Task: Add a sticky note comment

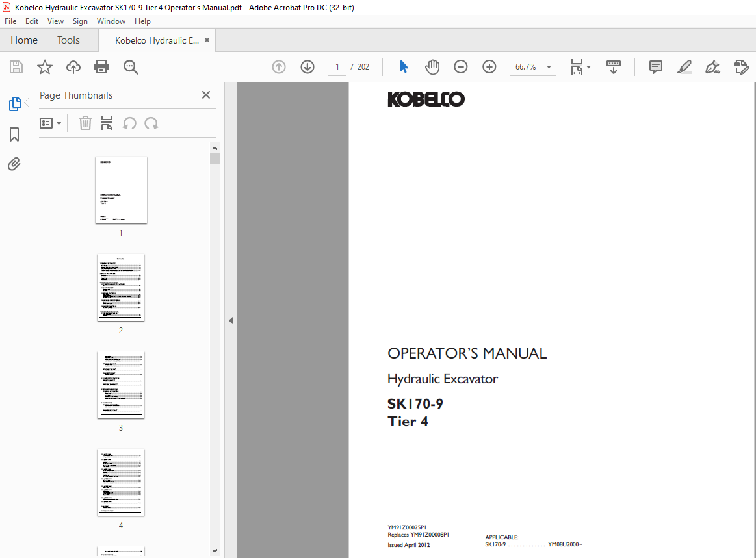Action: 656,67
